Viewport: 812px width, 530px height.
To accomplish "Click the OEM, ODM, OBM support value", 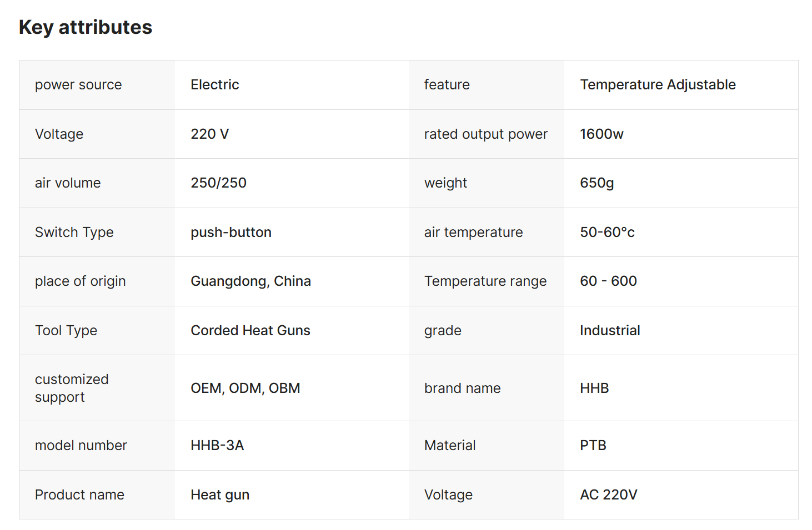I will pos(245,388).
